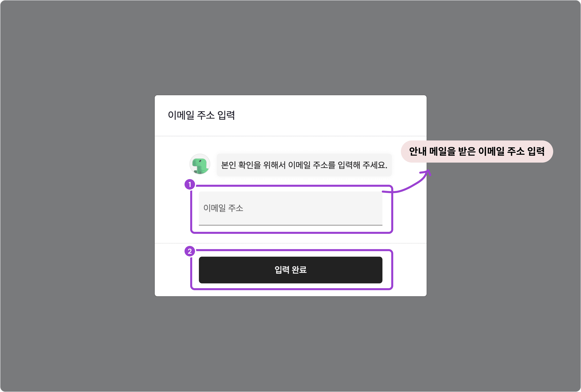Click the white header area right of the title
The width and height of the screenshot is (581, 392).
pos(330,115)
